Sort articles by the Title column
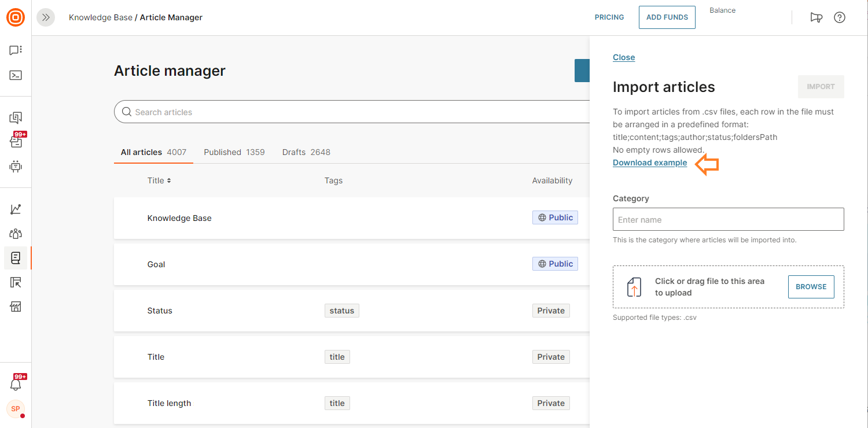868x428 pixels. (x=159, y=180)
